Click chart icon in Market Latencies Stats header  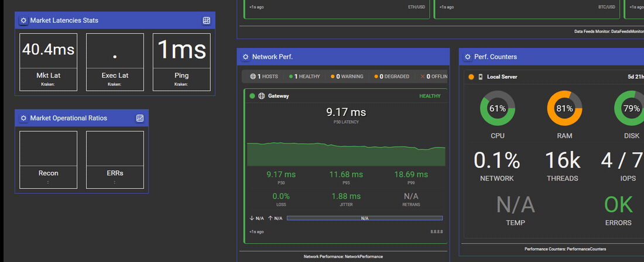click(207, 20)
